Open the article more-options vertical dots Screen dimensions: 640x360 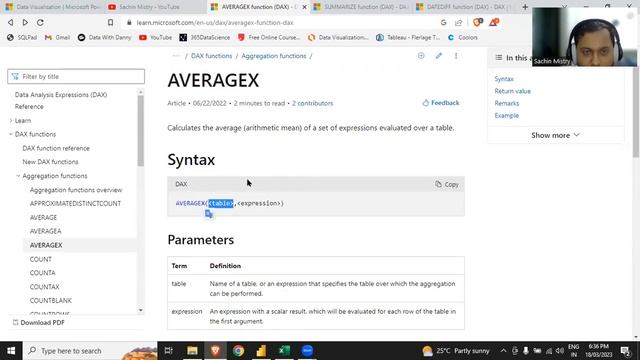coord(456,56)
